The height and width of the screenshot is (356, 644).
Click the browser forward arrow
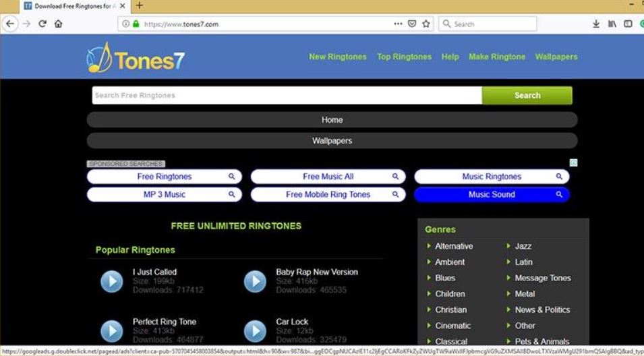(x=27, y=24)
